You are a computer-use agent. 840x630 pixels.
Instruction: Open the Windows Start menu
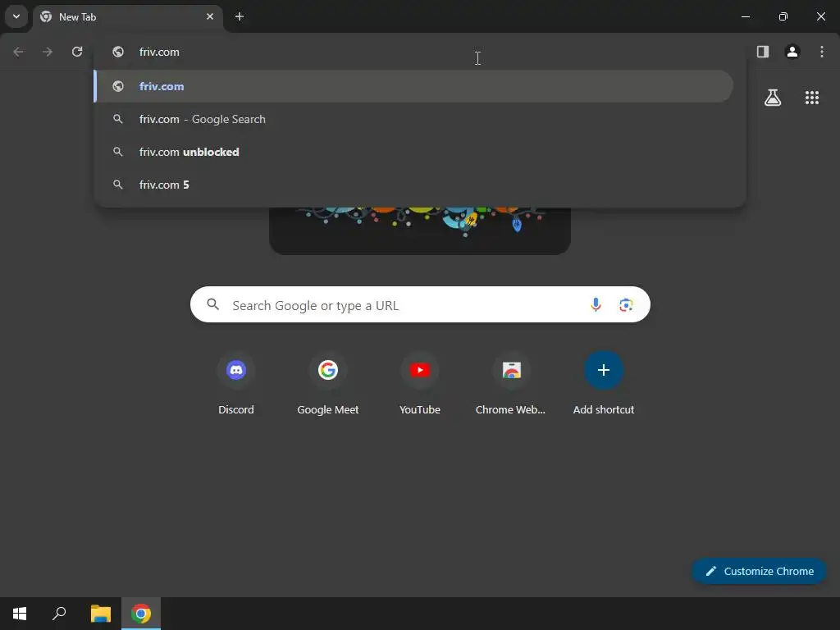tap(20, 614)
